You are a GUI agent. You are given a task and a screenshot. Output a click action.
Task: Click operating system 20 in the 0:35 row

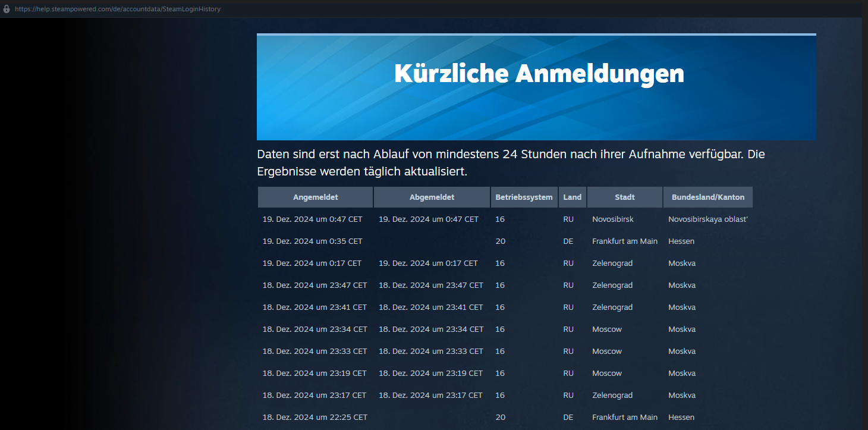tap(501, 241)
